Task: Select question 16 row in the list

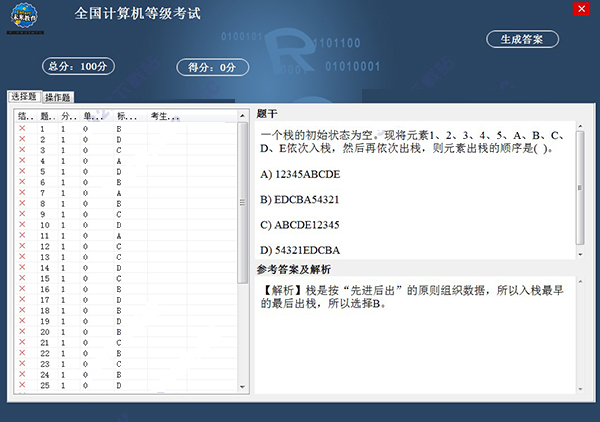Action: [x=126, y=289]
